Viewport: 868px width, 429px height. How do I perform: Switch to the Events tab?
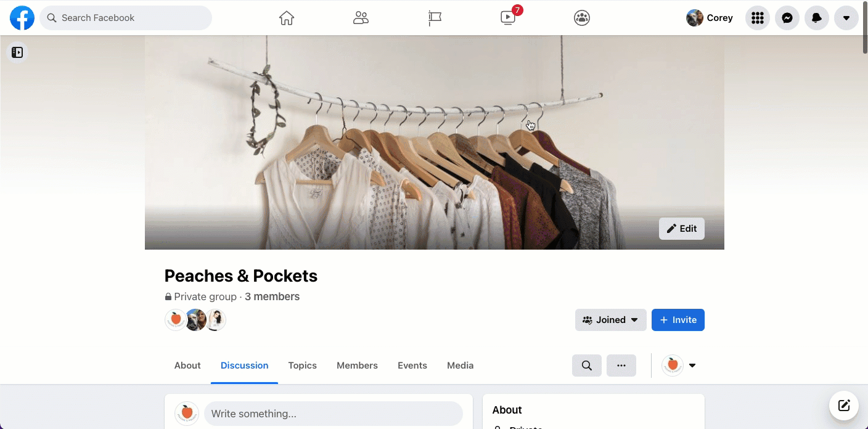tap(412, 366)
